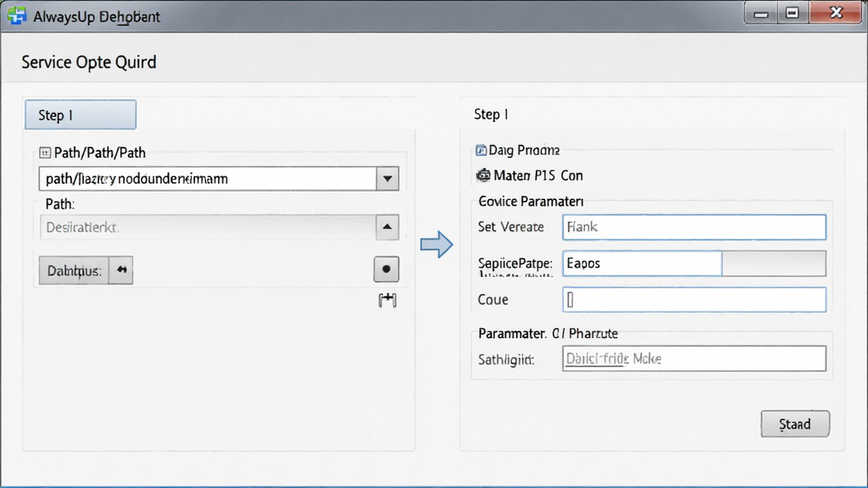
Task: Open the path combo box dropdown arrow
Action: pos(387,179)
